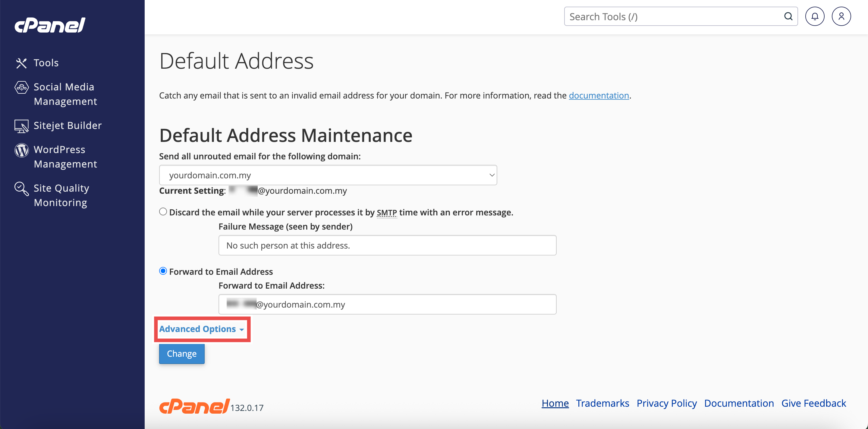Open the yourdomain.com.my domain dropdown
Screen dimensions: 868x429
point(328,175)
